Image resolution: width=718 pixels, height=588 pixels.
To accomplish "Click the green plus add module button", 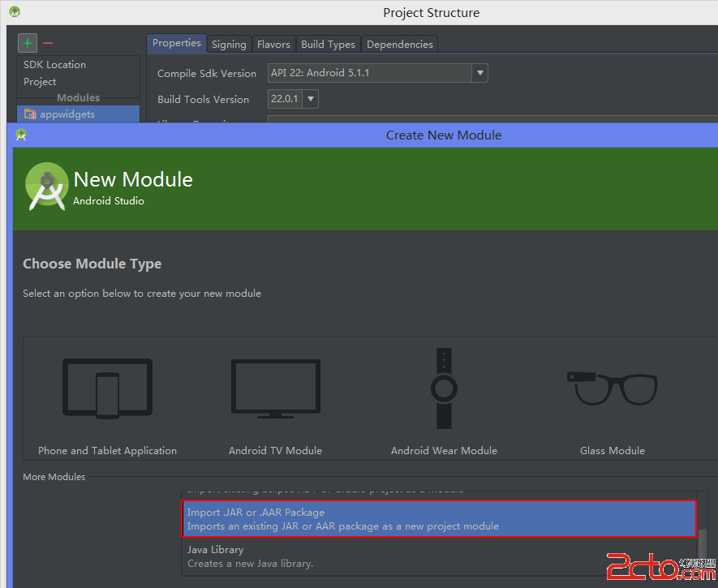I will tap(28, 43).
